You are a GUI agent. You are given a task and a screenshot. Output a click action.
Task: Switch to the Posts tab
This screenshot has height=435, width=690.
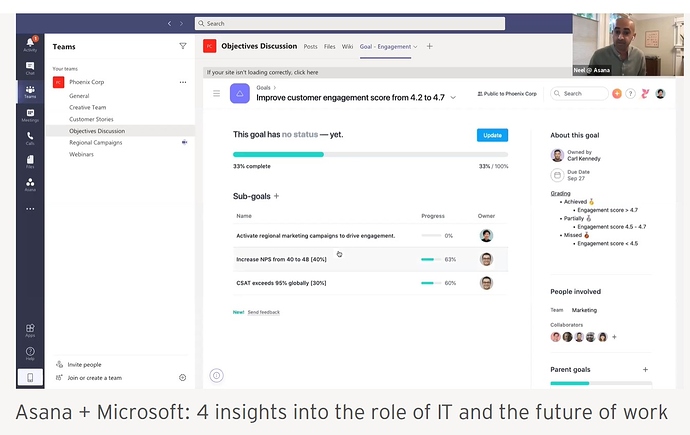click(x=310, y=47)
